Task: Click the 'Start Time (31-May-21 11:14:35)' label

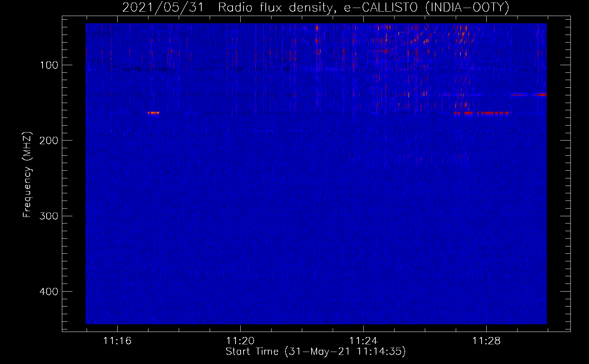Action: click(316, 352)
